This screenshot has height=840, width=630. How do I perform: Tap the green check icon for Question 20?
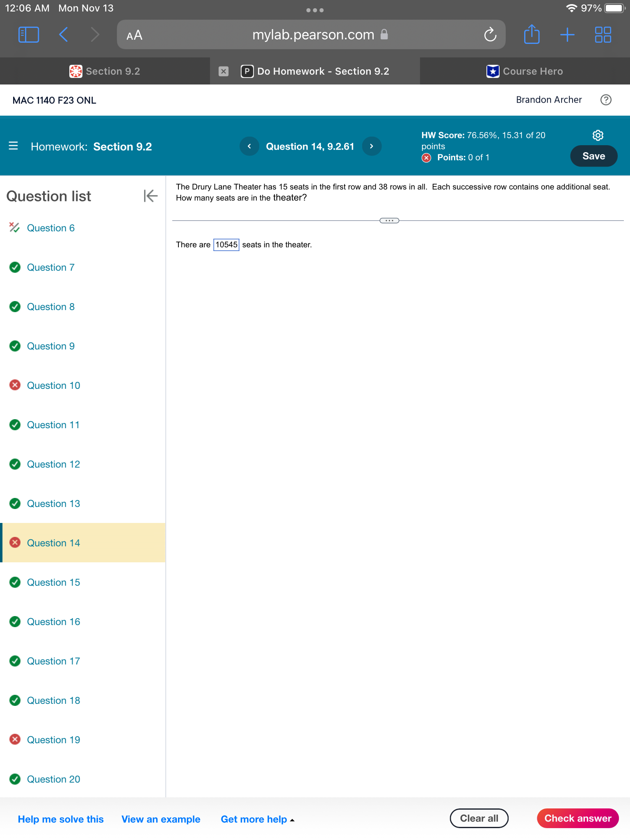(15, 779)
